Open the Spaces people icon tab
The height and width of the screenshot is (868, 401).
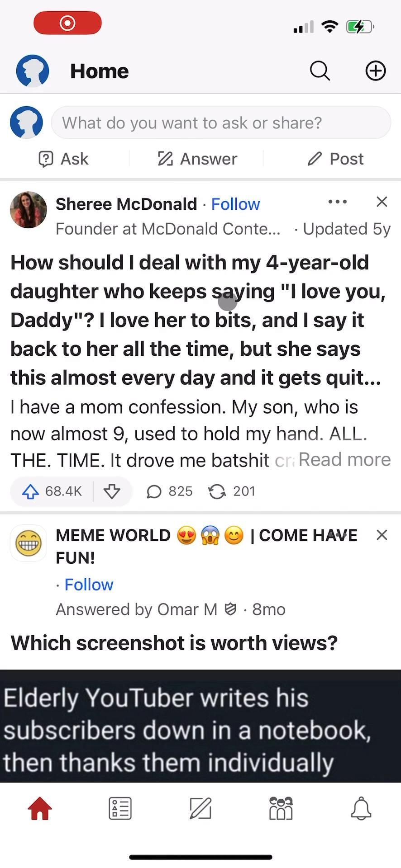pos(281,808)
